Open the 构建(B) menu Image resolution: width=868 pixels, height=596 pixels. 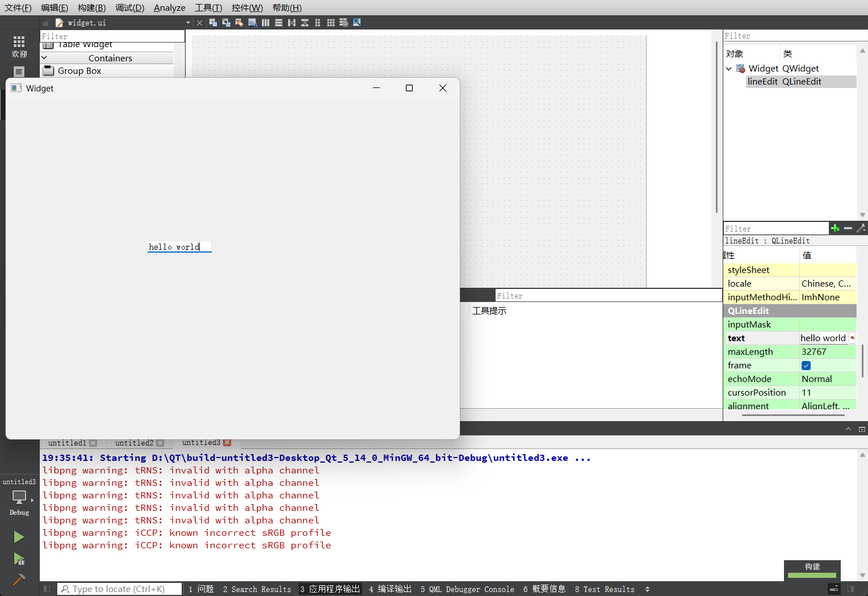point(92,7)
